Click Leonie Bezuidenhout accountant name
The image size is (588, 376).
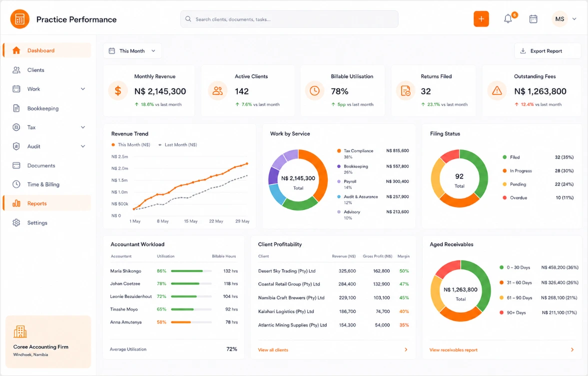pos(131,296)
